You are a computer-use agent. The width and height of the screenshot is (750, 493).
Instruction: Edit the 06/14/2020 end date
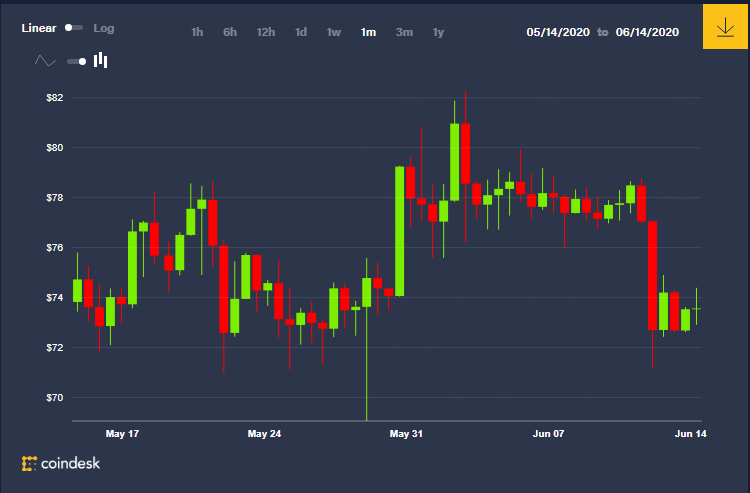coord(647,32)
